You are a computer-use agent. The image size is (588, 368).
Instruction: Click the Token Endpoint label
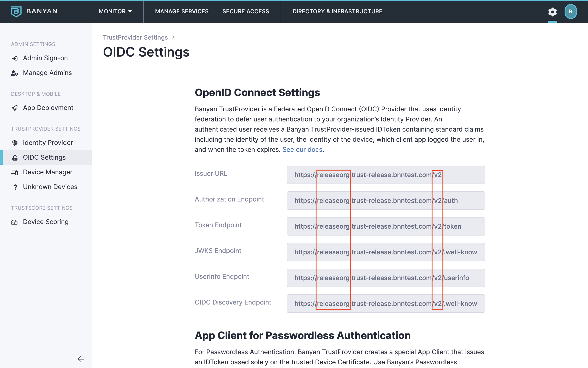tap(218, 225)
